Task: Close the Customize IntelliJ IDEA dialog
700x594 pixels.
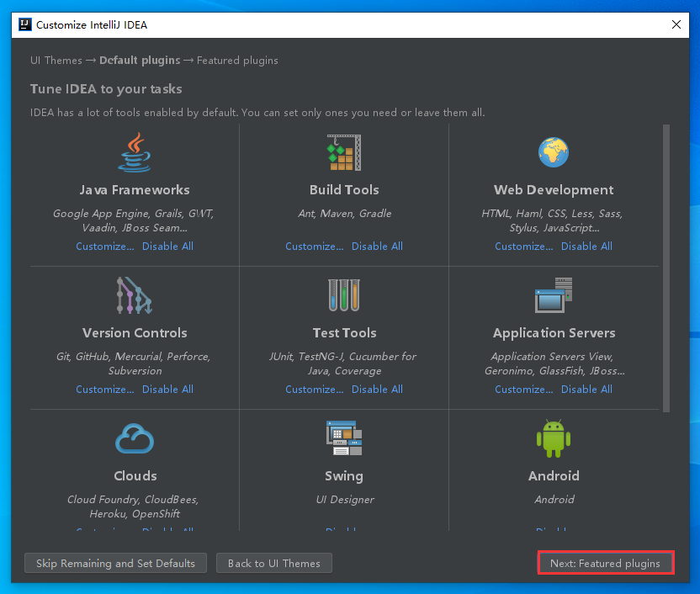Action: pyautogui.click(x=676, y=24)
